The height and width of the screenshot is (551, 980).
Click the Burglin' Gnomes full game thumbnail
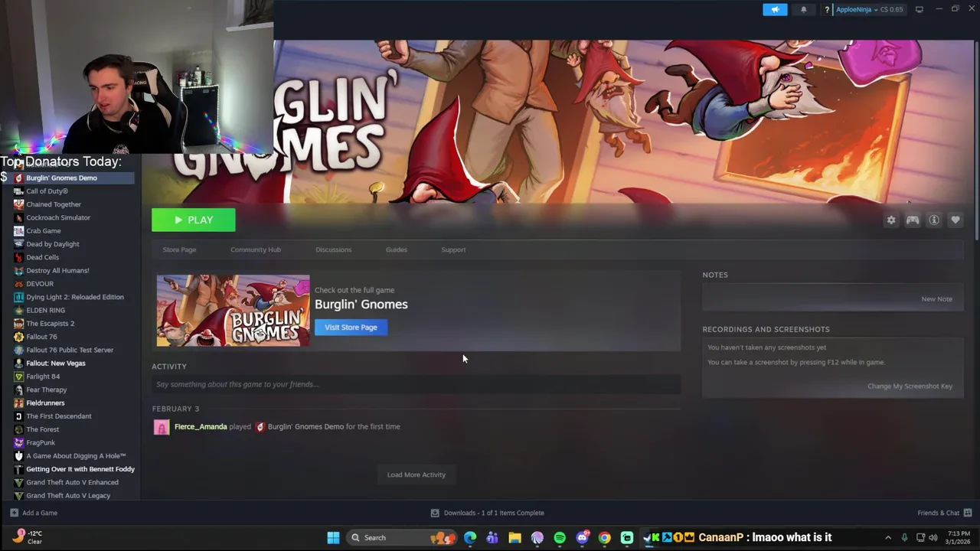[234, 311]
